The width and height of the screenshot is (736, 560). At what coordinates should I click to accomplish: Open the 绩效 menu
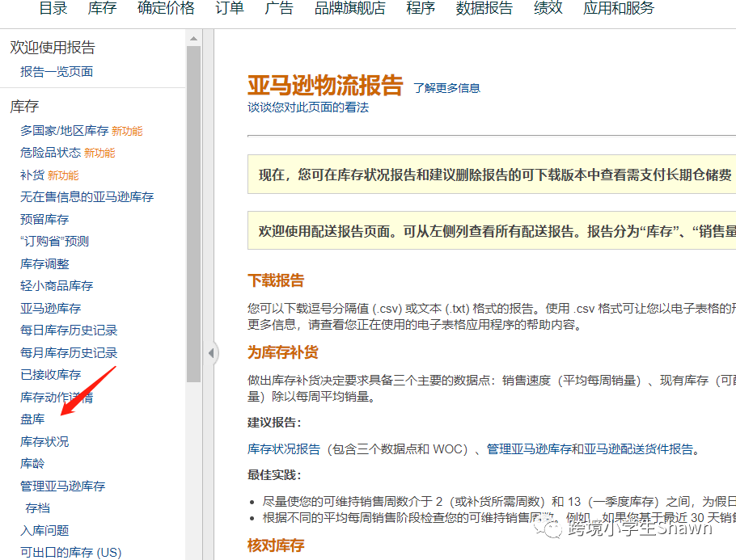click(x=548, y=8)
